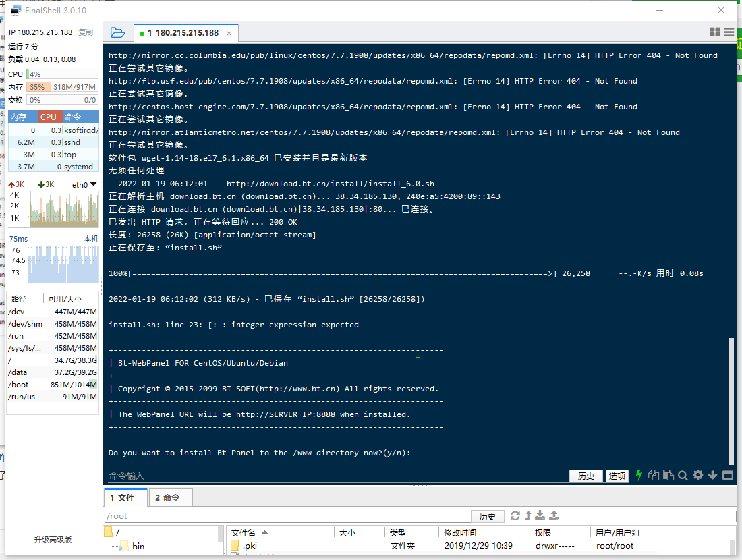
Task: Switch to the 1 文件 tab
Action: click(x=125, y=497)
